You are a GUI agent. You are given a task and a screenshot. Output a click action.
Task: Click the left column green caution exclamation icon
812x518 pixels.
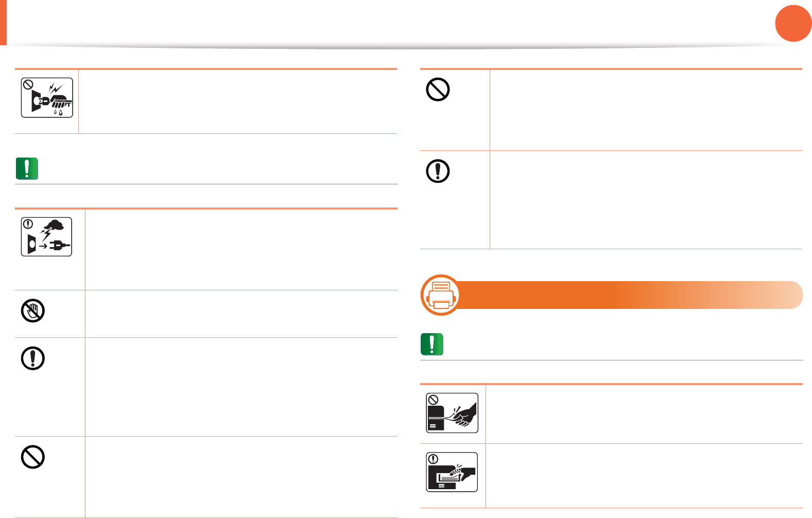27,168
